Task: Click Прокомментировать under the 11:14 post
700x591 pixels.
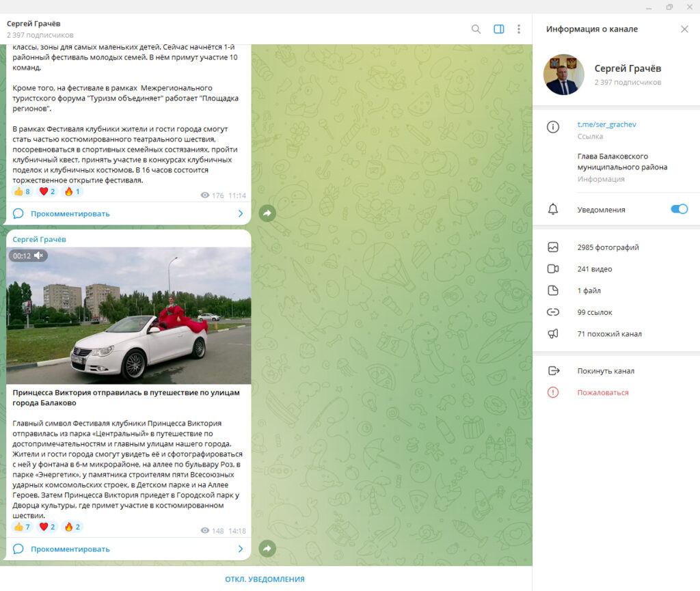Action: [70, 214]
